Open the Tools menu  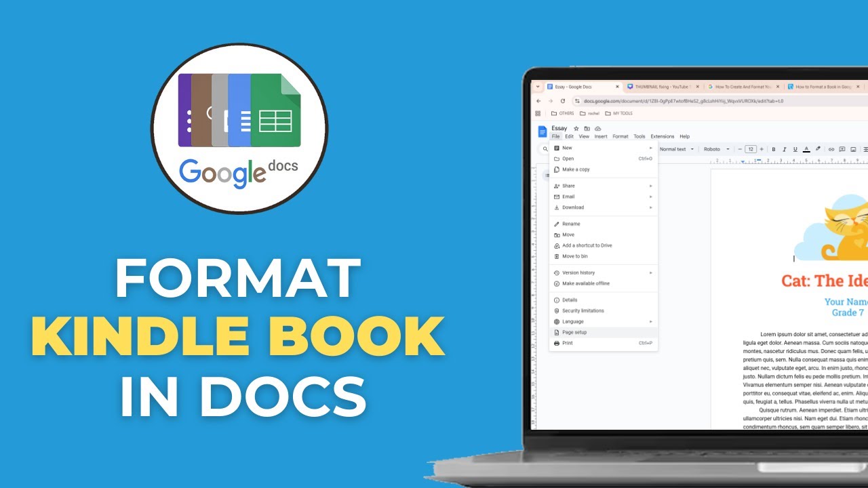[639, 136]
